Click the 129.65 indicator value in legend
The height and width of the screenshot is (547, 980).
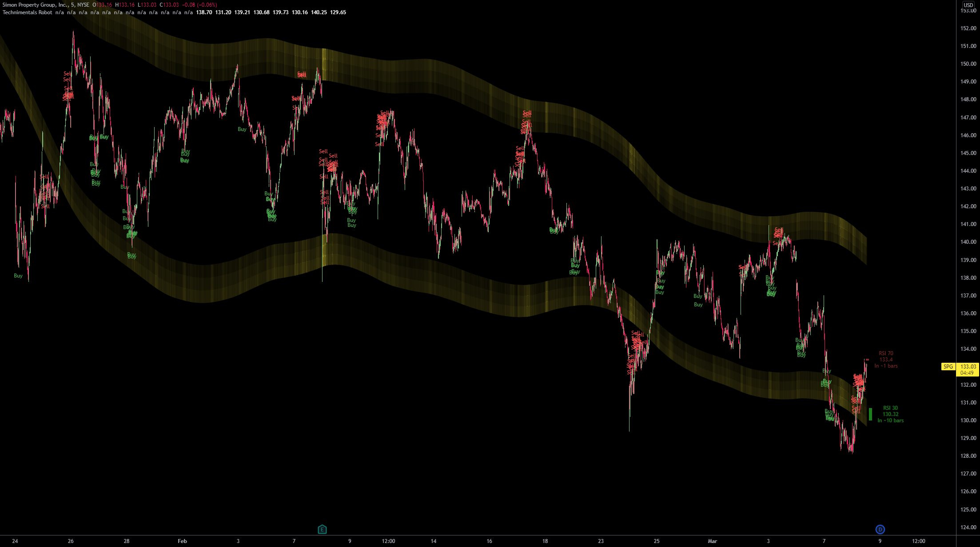[338, 12]
